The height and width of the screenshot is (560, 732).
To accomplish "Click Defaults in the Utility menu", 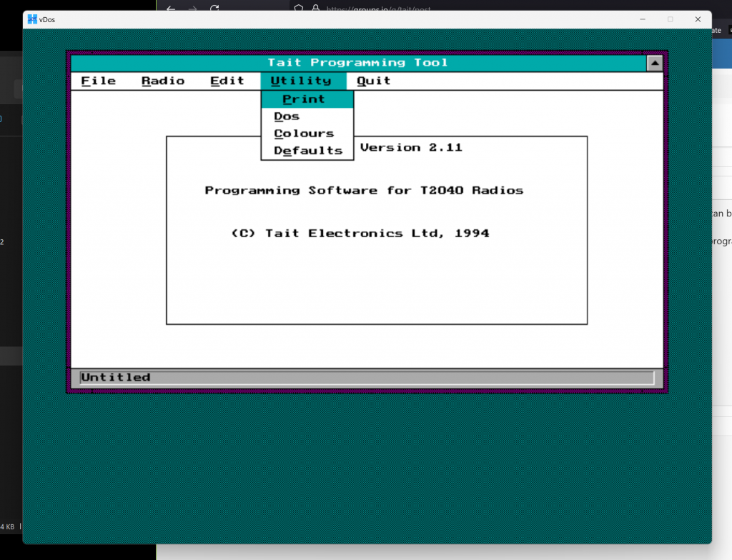I will [308, 151].
